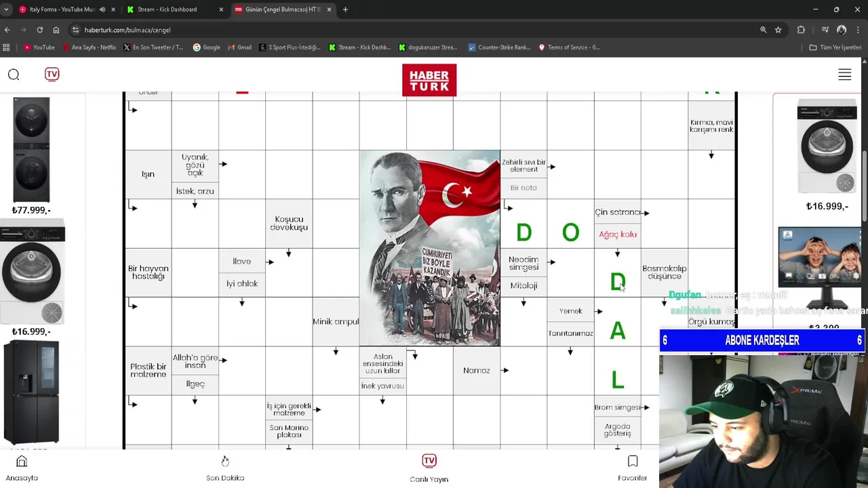This screenshot has width=868, height=488.
Task: Open Favoriler bookmark icon
Action: click(633, 468)
